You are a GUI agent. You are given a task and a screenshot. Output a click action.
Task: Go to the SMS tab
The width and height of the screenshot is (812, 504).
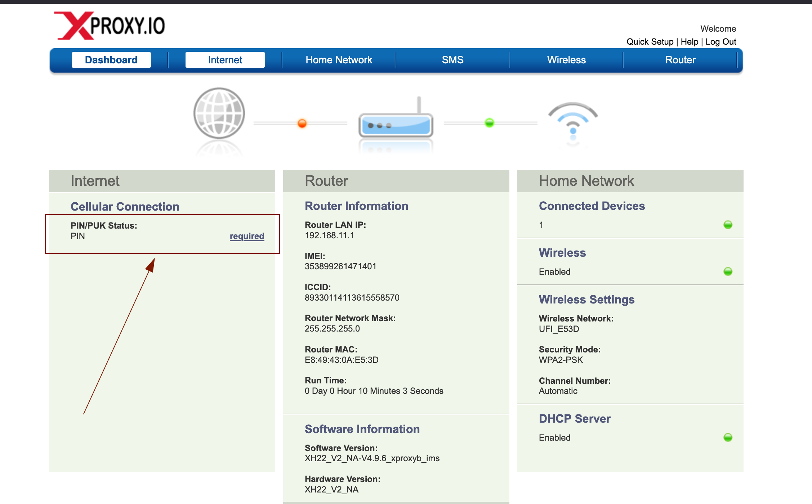[452, 60]
